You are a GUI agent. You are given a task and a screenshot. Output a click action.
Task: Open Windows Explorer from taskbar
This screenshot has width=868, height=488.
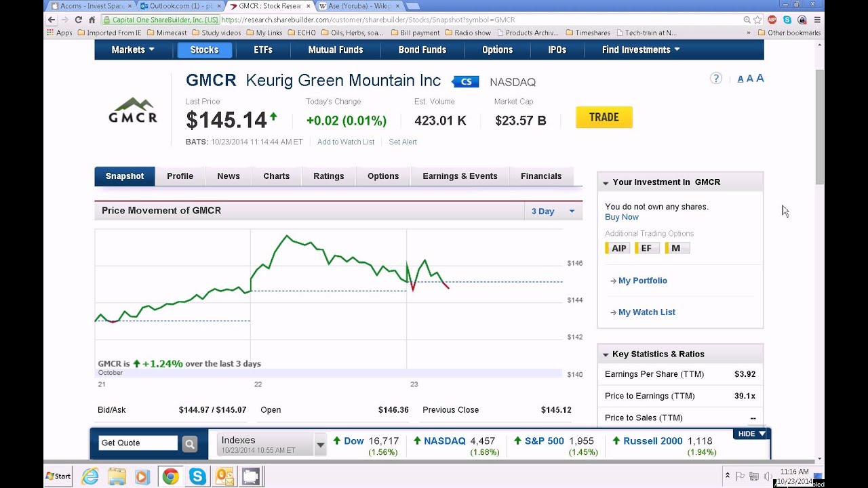(117, 476)
